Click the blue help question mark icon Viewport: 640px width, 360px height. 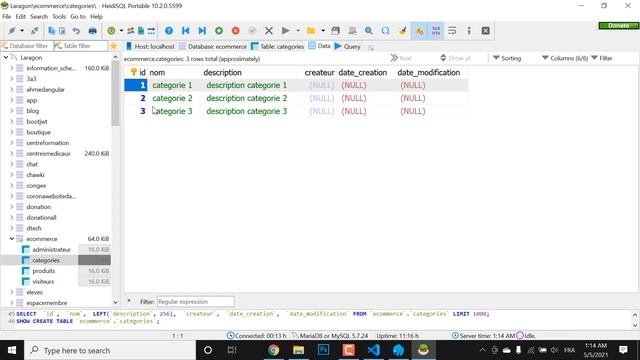click(169, 31)
